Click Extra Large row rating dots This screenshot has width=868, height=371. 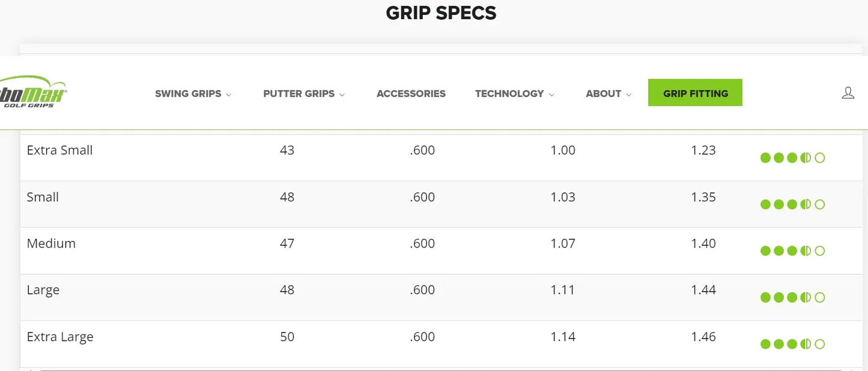coord(792,344)
